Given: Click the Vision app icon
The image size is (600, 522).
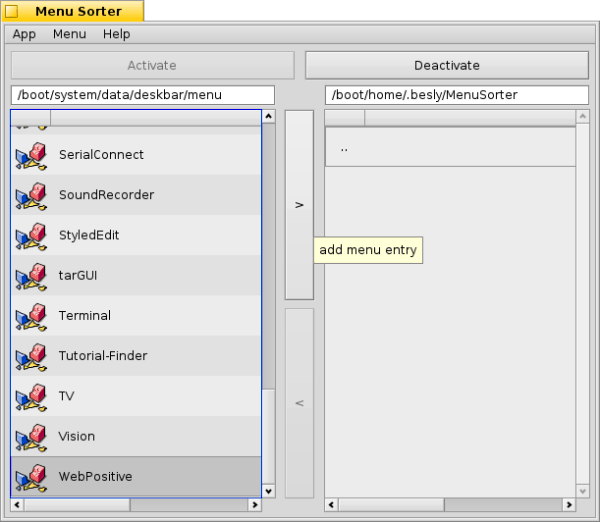Looking at the screenshot, I should (31, 437).
